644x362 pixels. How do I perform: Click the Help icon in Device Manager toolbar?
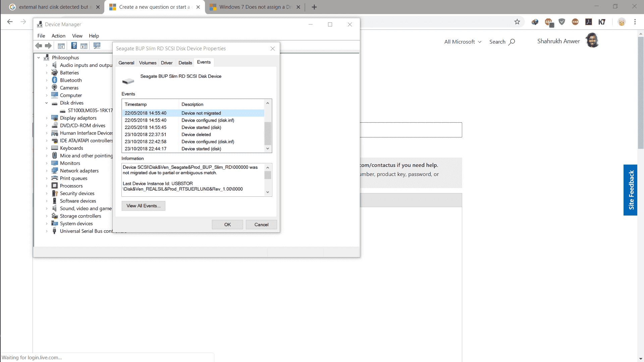74,46
